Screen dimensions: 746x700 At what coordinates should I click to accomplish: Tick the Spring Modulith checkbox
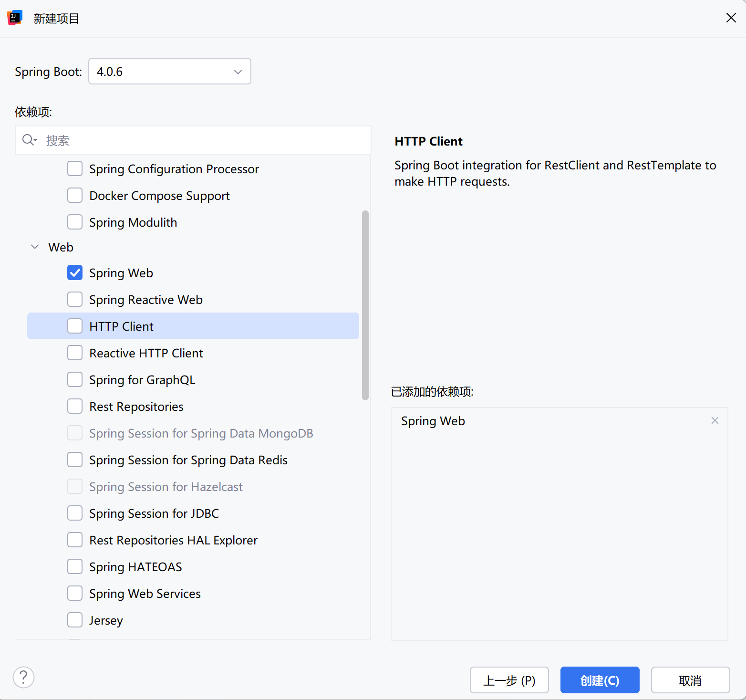pos(75,222)
